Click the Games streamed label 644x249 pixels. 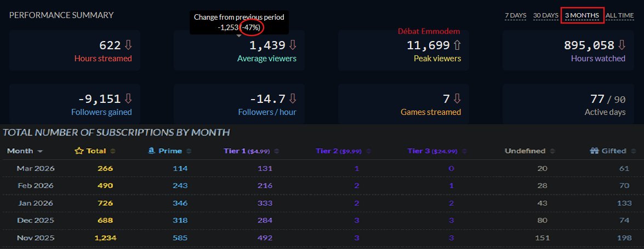pos(431,112)
